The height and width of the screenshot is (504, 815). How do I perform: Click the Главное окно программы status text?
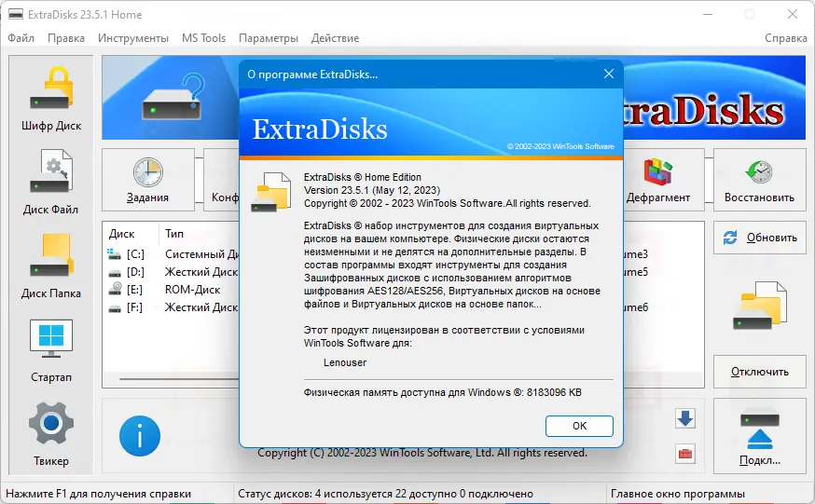click(678, 494)
